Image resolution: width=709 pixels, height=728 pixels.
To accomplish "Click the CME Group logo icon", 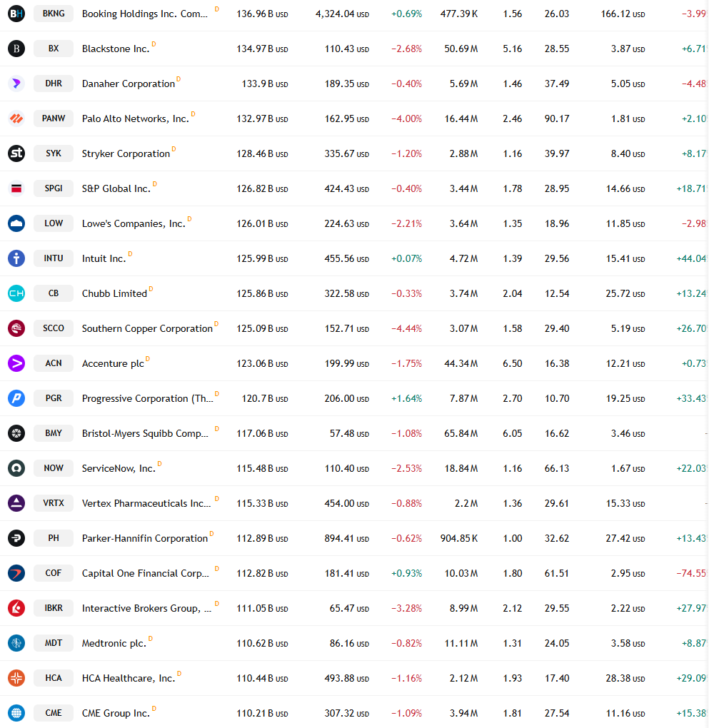I will click(16, 713).
